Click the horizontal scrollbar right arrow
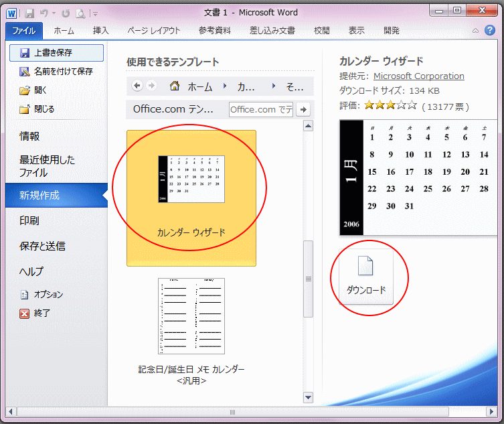The height and width of the screenshot is (424, 504). 491,411
